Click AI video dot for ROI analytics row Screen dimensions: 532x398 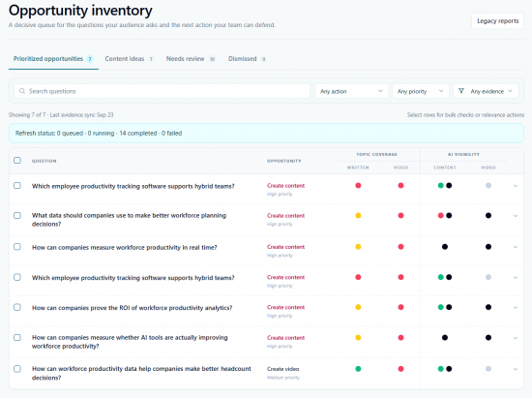point(488,307)
